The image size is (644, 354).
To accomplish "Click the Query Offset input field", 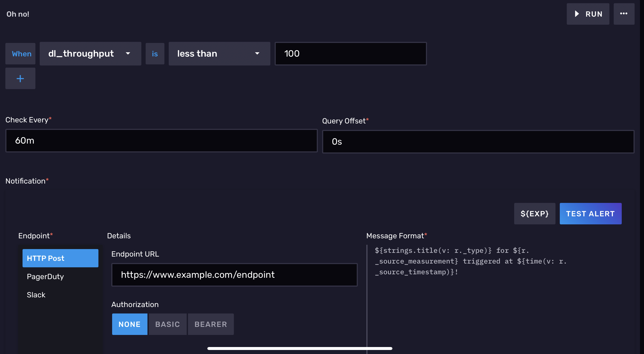I will click(478, 142).
